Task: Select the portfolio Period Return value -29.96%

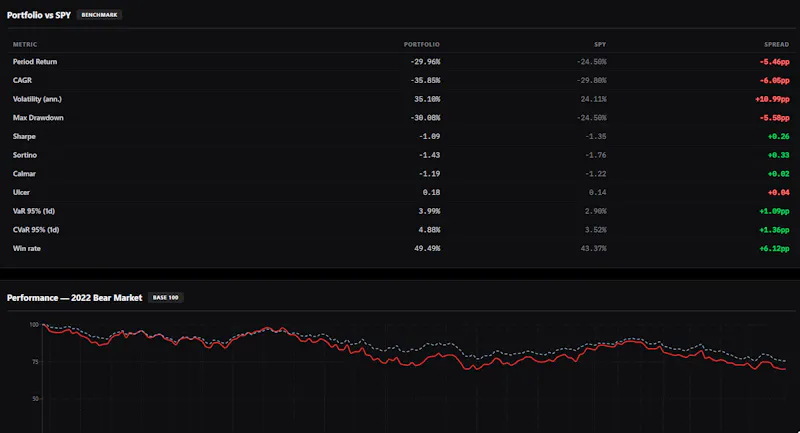Action: [425, 62]
